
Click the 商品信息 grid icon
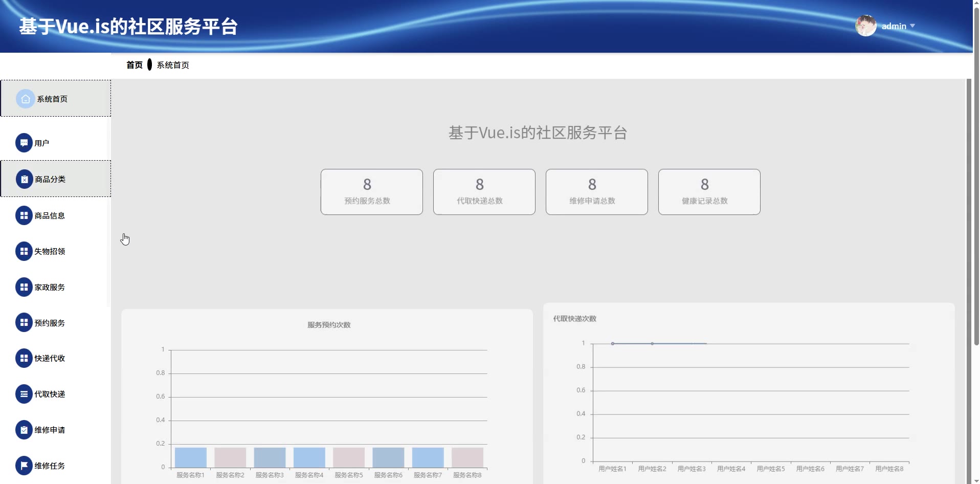coord(24,215)
